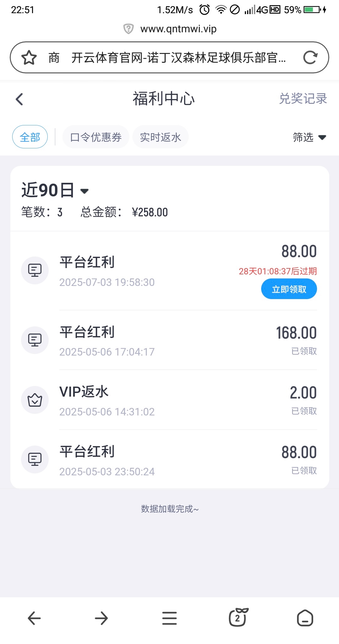The height and width of the screenshot is (644, 339).
Task: Click the address bar page title
Action: click(x=178, y=58)
